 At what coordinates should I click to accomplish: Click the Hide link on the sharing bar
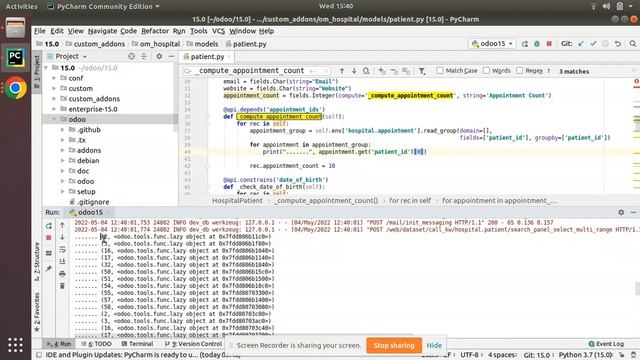click(x=434, y=345)
